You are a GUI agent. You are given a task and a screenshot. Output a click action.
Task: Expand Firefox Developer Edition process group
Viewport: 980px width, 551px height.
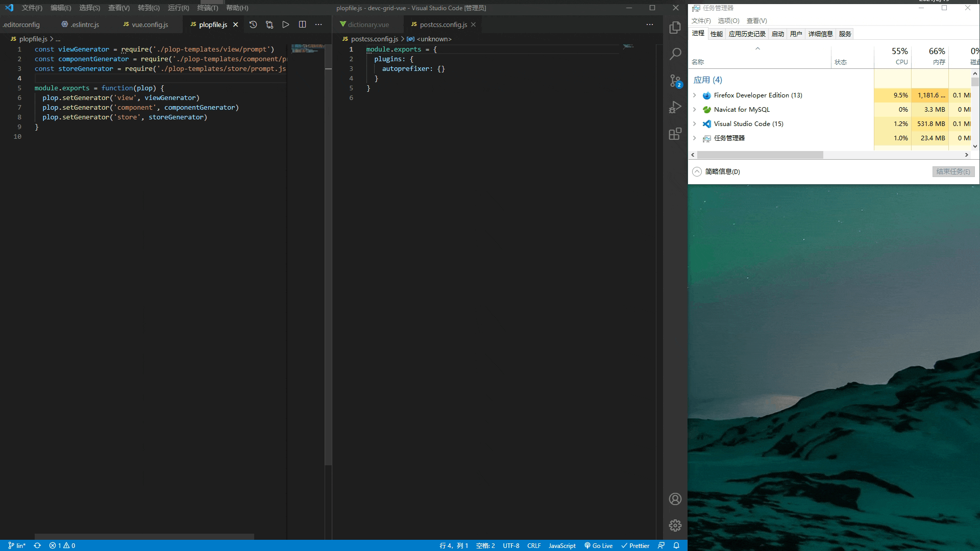(x=694, y=95)
